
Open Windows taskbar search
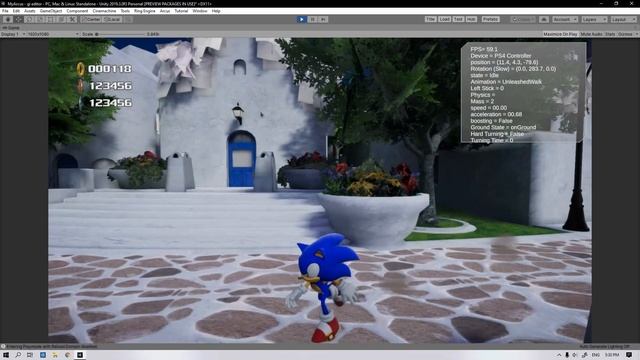18,355
